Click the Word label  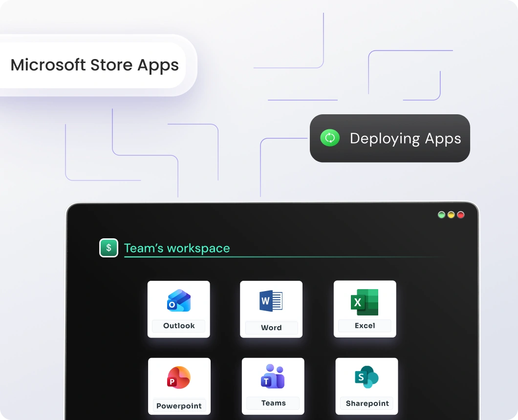click(272, 328)
